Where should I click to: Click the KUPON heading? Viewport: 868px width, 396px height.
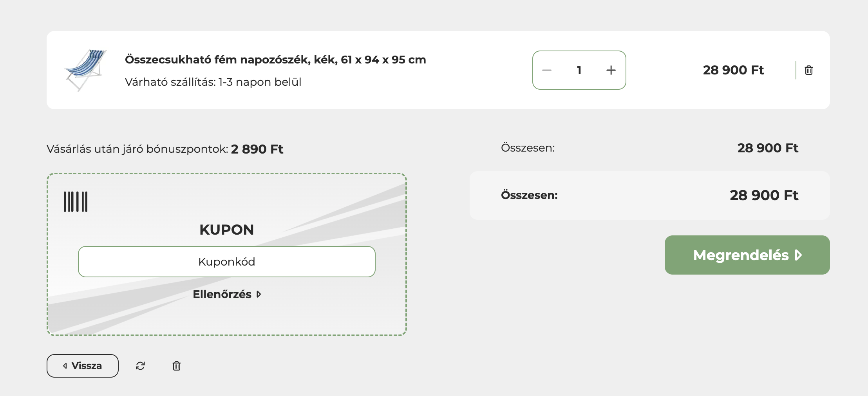(x=227, y=230)
